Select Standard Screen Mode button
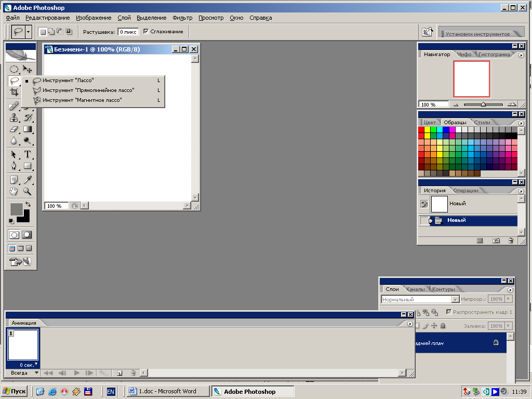 coord(12,248)
